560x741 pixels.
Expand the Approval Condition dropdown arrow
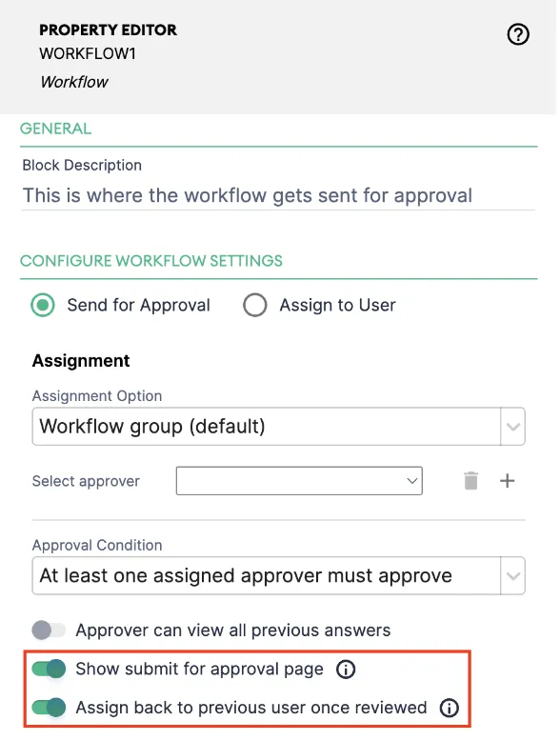click(x=513, y=575)
